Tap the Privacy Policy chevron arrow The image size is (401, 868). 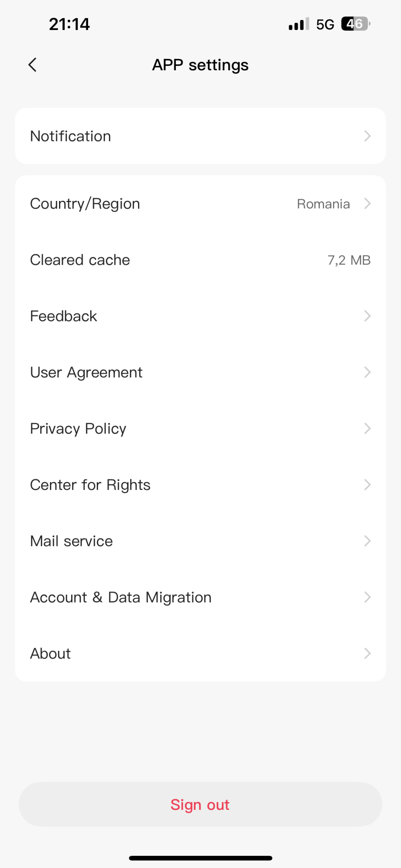pos(367,429)
